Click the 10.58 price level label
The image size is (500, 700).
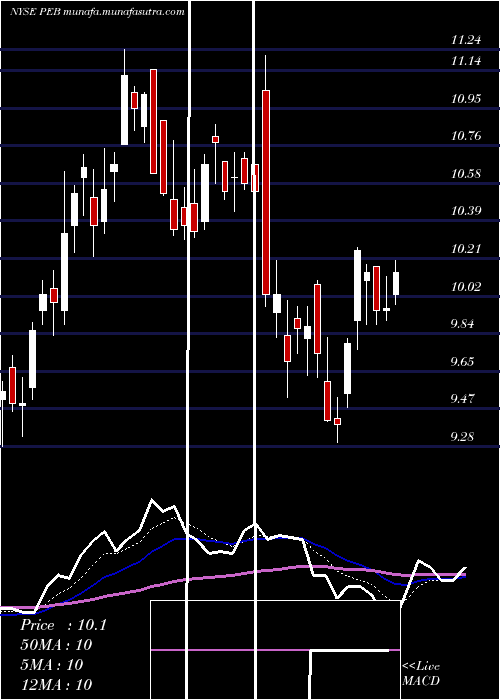pos(466,174)
